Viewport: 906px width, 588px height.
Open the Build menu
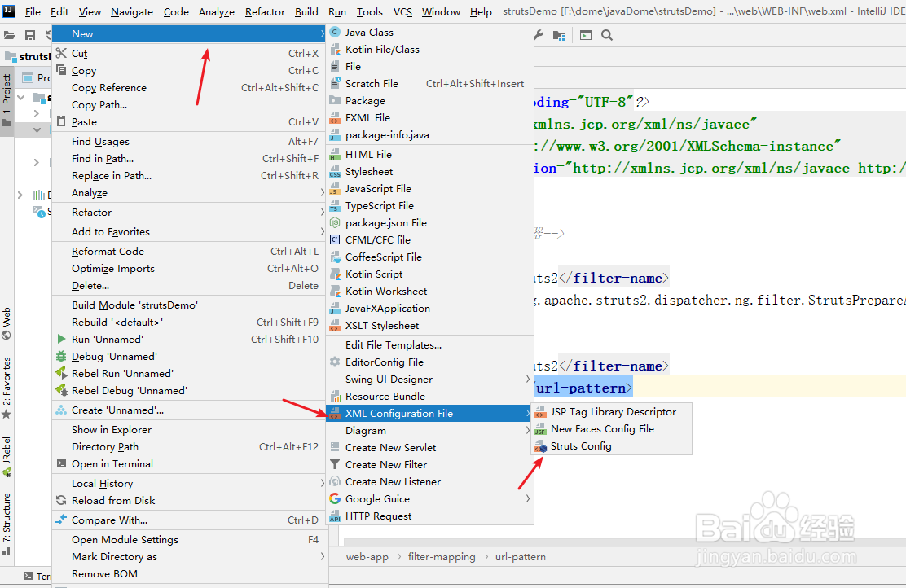[306, 11]
